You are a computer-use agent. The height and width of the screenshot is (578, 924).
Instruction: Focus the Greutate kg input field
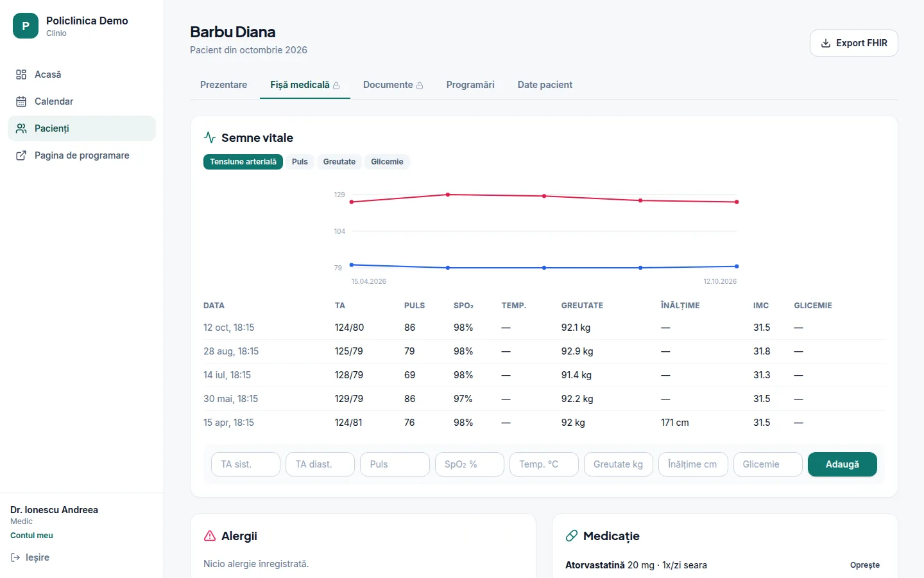619,464
